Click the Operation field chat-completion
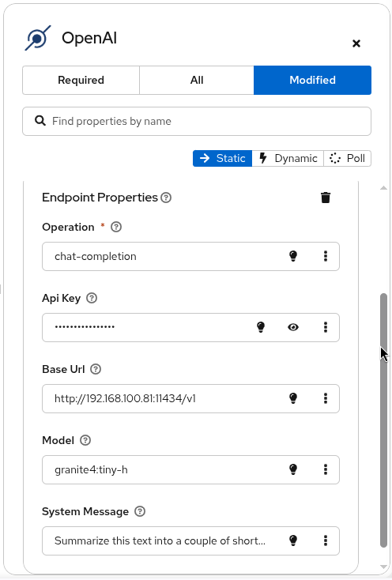 pos(190,256)
